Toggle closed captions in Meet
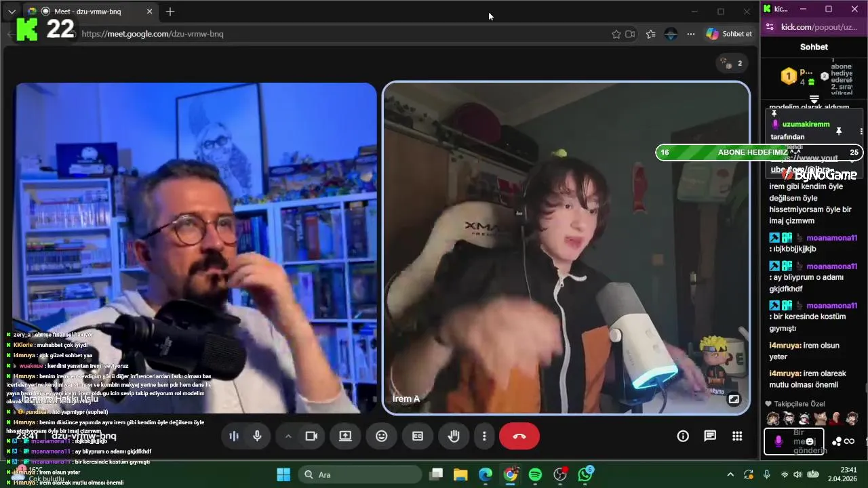Viewport: 868px width, 488px height. point(418,436)
